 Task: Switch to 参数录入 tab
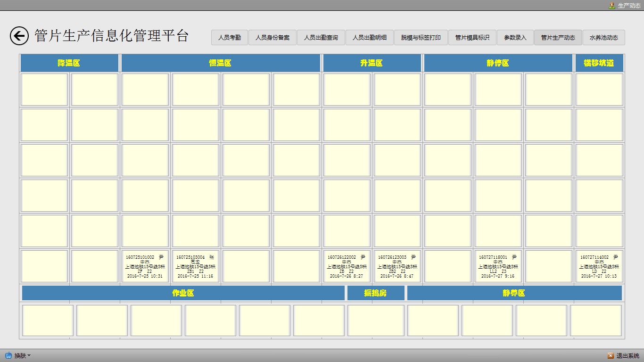tap(515, 38)
